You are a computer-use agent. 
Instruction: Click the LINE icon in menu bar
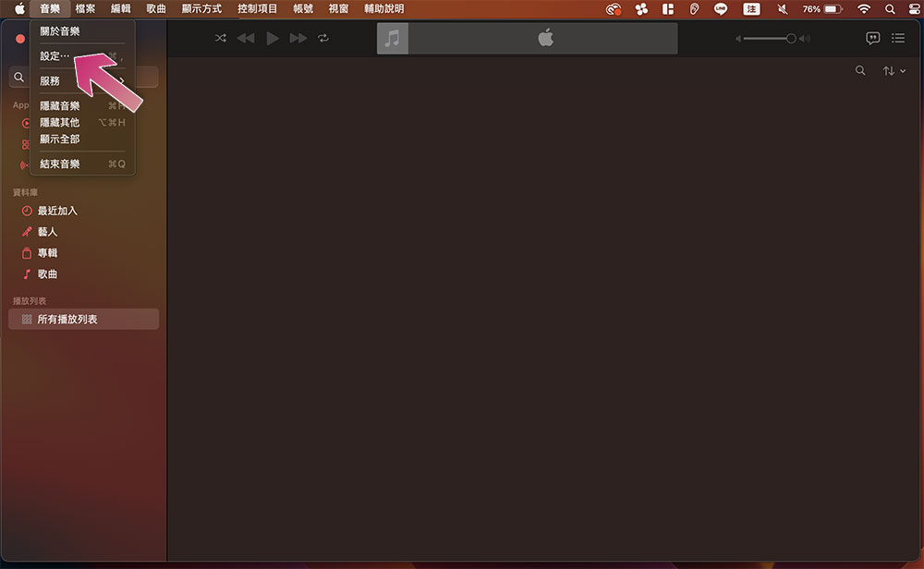pyautogui.click(x=721, y=9)
